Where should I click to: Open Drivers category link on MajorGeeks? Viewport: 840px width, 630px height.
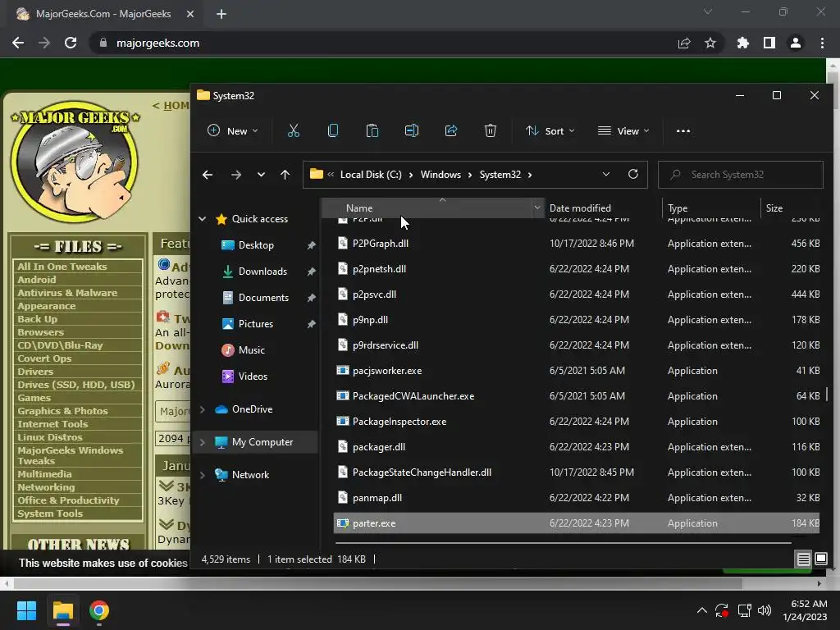point(34,372)
